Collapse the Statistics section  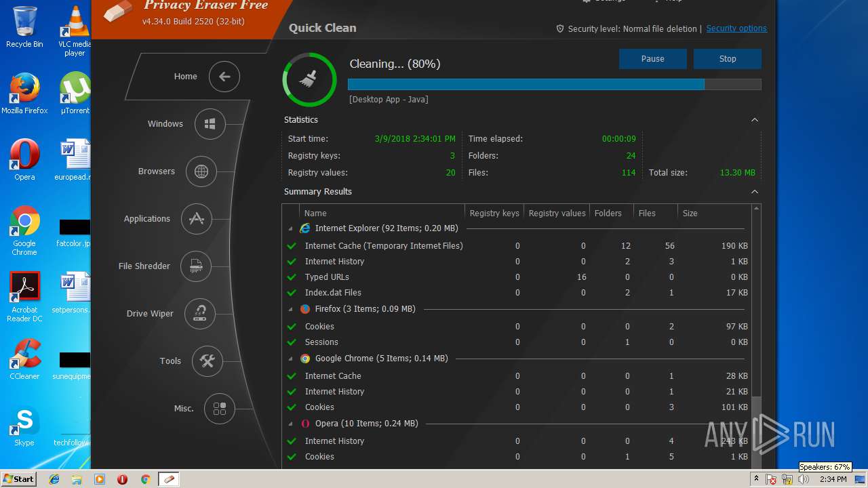tap(755, 120)
